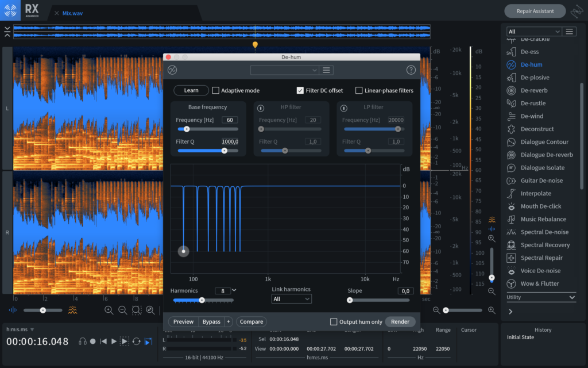Enable the Adaptive mode checkbox

pyautogui.click(x=216, y=90)
